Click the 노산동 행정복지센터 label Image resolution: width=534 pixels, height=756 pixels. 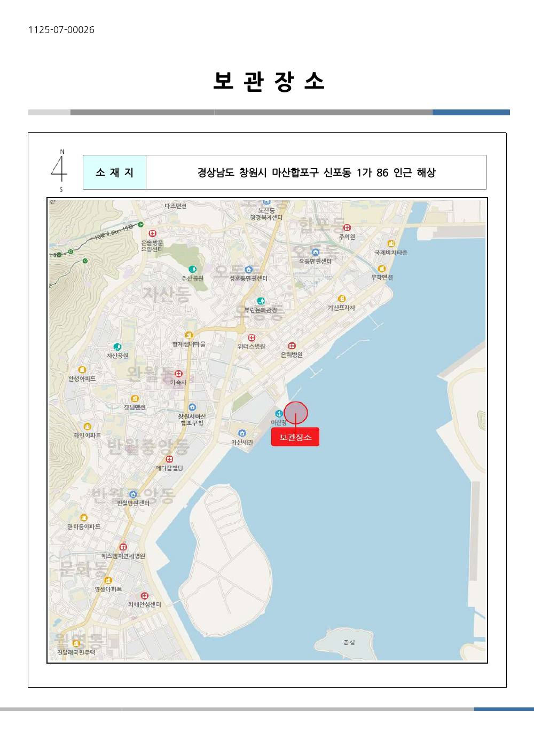[266, 214]
